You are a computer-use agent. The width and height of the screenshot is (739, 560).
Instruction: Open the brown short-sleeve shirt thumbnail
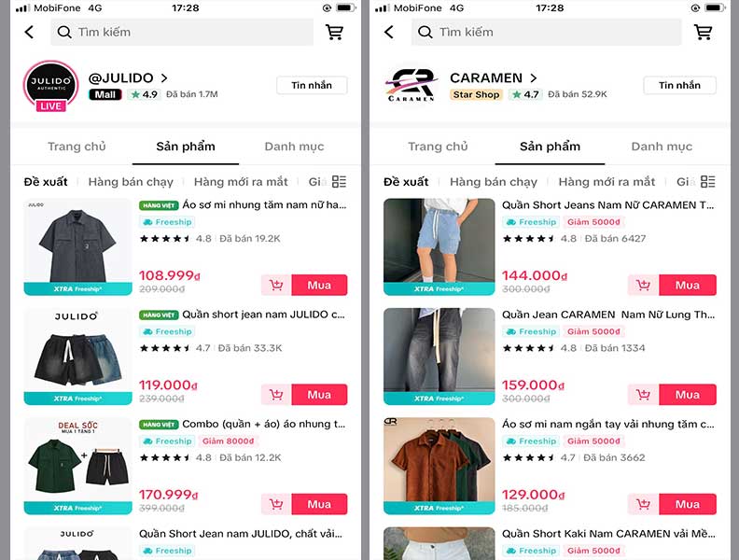[439, 466]
